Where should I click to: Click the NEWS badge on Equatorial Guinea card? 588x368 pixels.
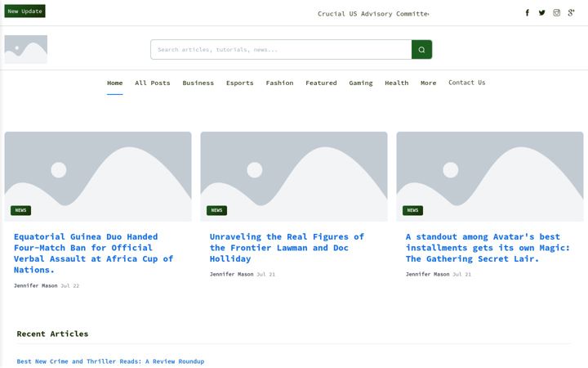pos(20,210)
